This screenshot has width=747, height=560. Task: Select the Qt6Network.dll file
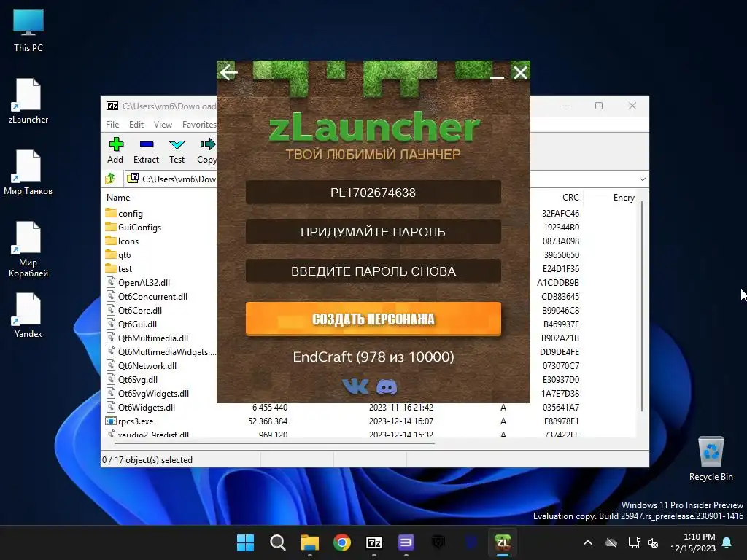147,366
